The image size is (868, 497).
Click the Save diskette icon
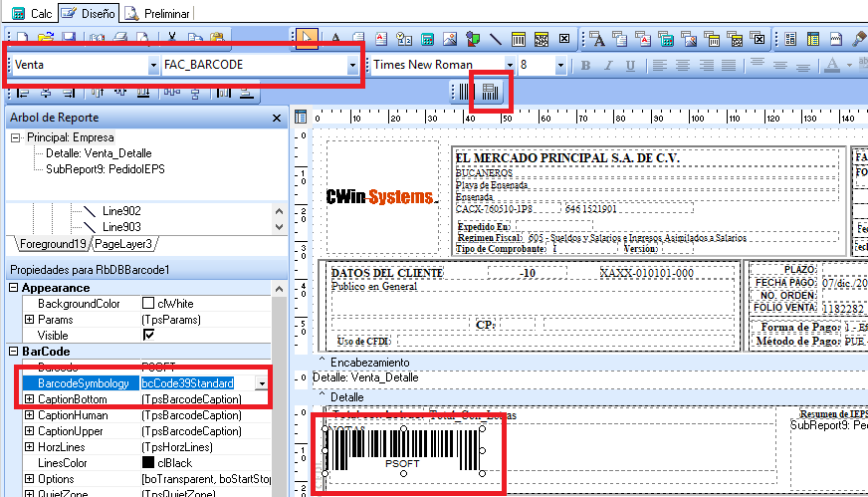click(70, 40)
